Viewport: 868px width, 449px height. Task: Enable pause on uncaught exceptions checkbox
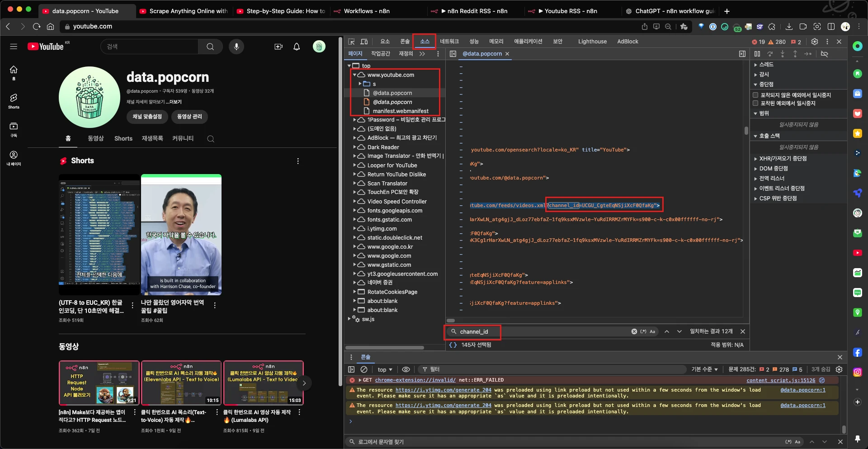pos(755,95)
